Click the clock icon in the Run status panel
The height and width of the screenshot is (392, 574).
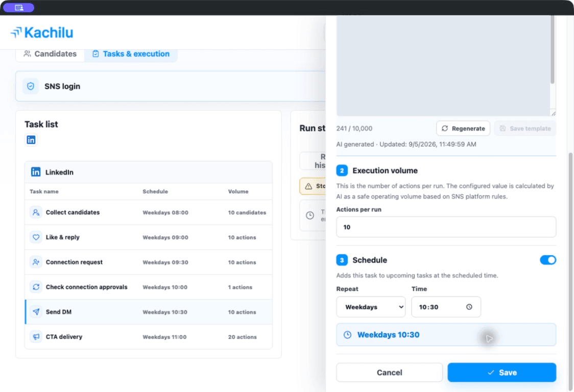coord(310,215)
